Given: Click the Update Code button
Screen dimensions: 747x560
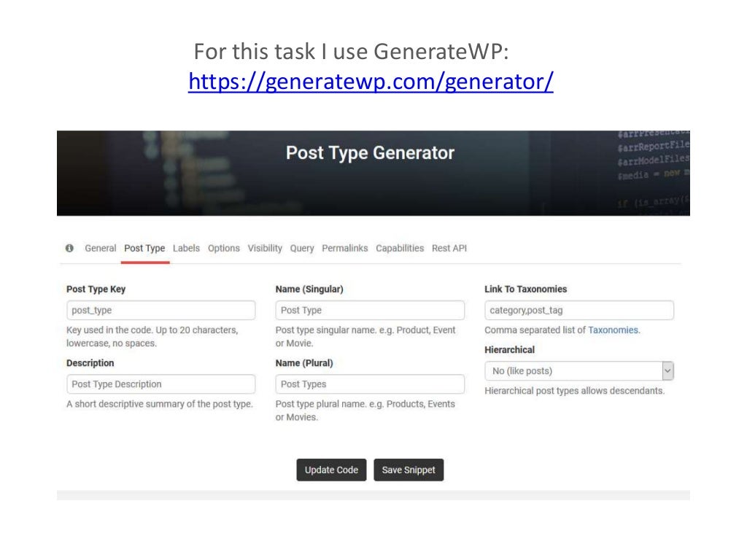Looking at the screenshot, I should 332,470.
